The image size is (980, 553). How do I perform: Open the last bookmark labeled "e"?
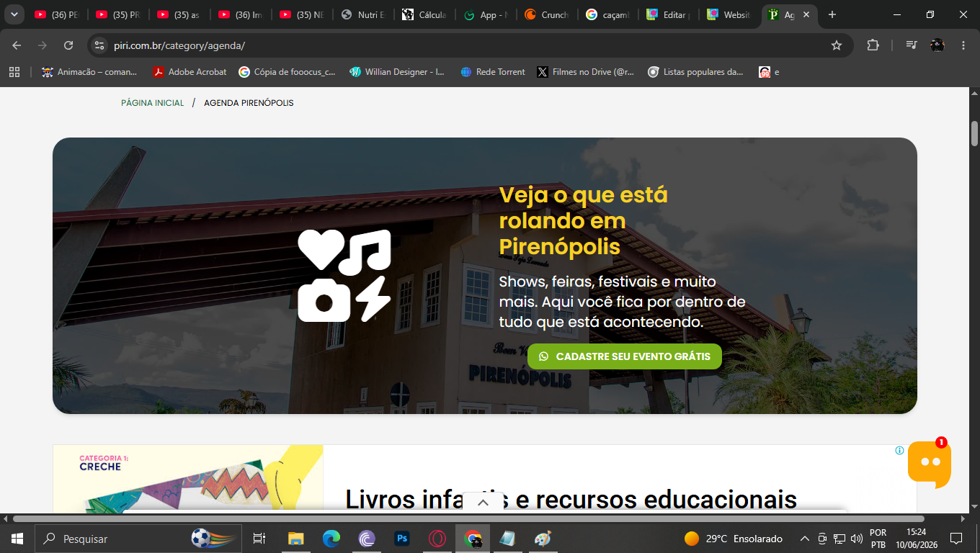click(x=769, y=72)
